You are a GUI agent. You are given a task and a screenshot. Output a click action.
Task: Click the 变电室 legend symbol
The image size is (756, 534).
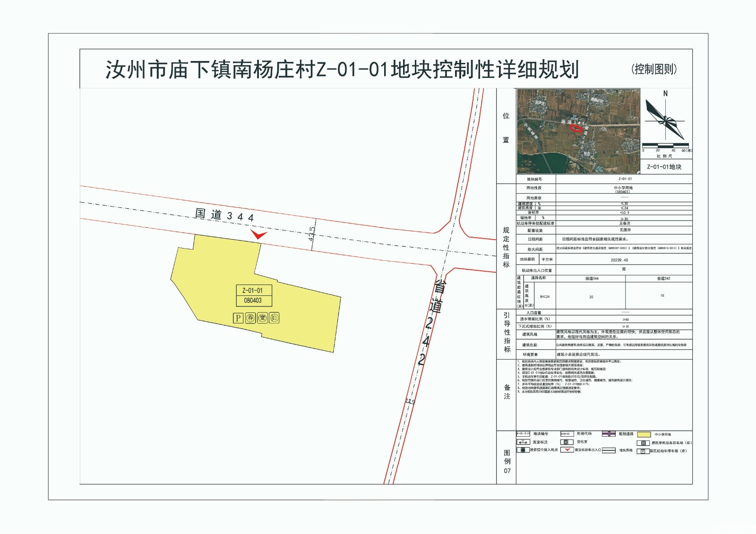566,442
